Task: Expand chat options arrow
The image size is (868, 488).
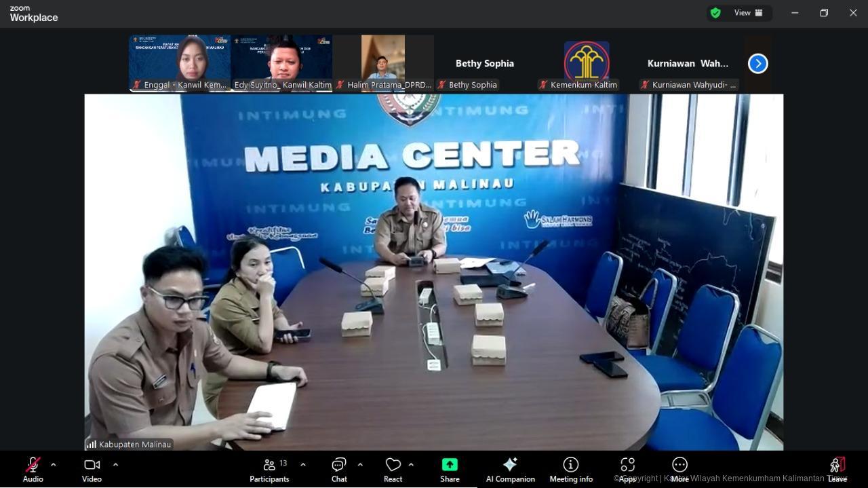Action: click(360, 465)
